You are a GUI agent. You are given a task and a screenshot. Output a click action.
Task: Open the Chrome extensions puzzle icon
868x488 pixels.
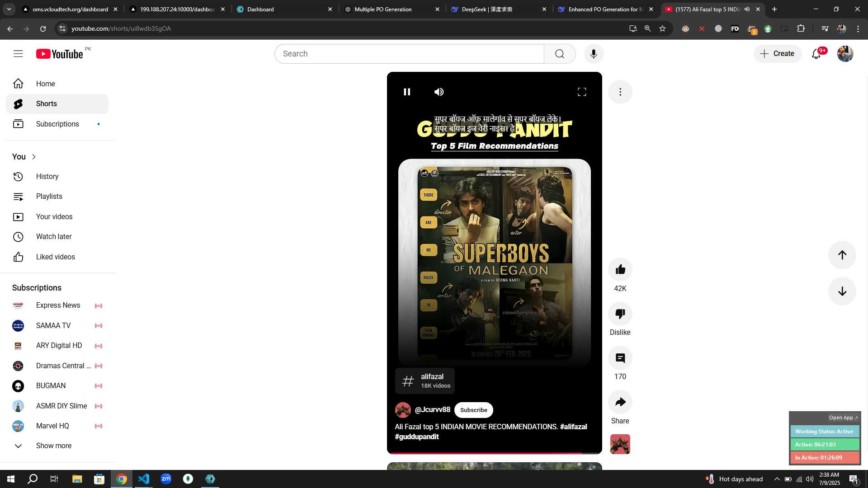point(801,28)
